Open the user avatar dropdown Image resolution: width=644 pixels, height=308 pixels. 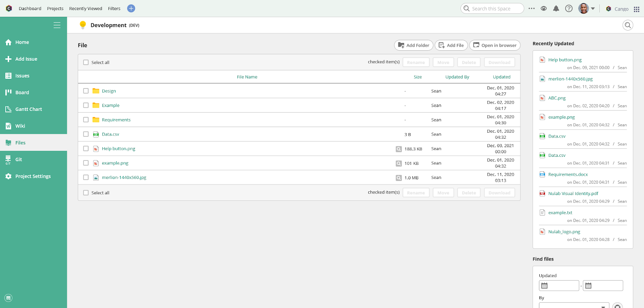coord(586,8)
